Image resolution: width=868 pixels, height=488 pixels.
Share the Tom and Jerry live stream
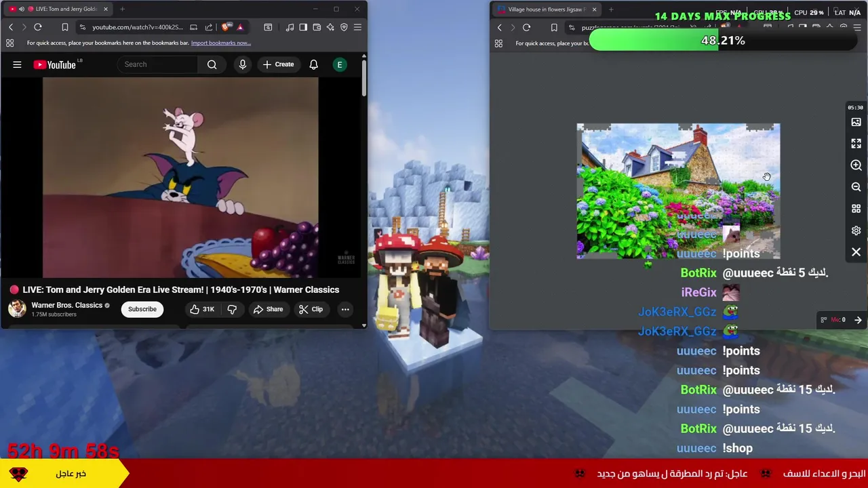tap(268, 309)
